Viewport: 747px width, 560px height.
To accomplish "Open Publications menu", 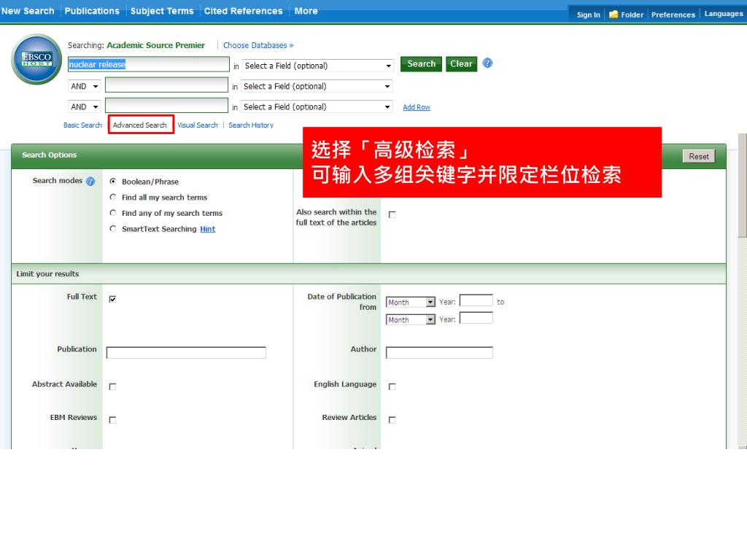I will click(x=92, y=11).
